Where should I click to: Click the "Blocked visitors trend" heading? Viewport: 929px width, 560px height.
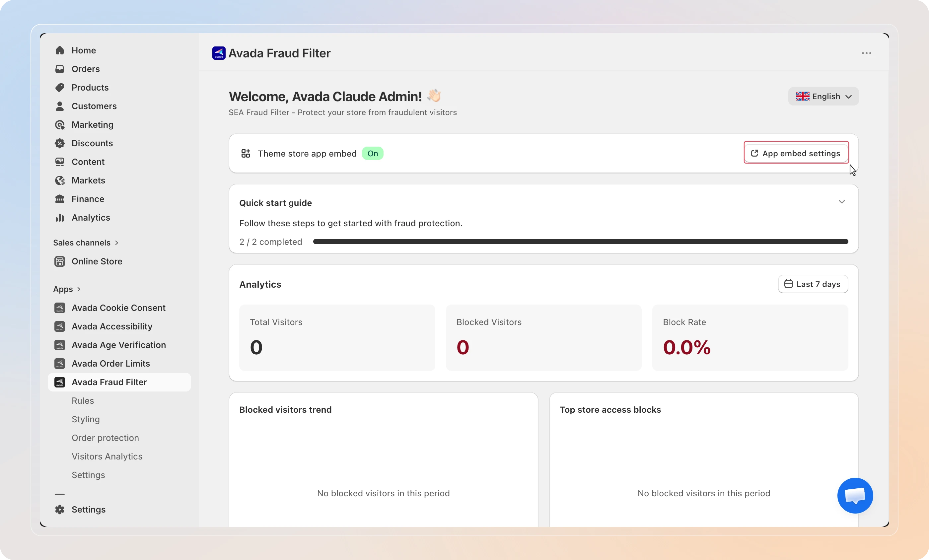[x=285, y=409]
